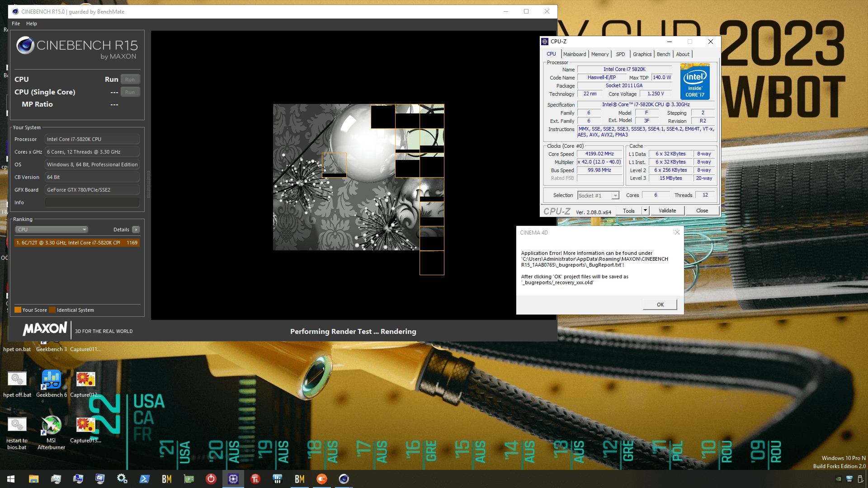
Task: Open the performance monitor taskbar icon
Action: [x=56, y=479]
